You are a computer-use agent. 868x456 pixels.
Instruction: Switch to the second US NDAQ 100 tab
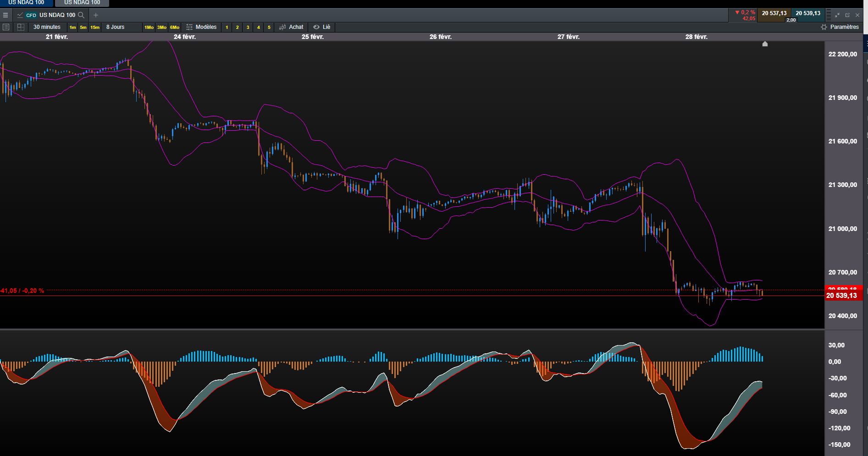pos(82,3)
